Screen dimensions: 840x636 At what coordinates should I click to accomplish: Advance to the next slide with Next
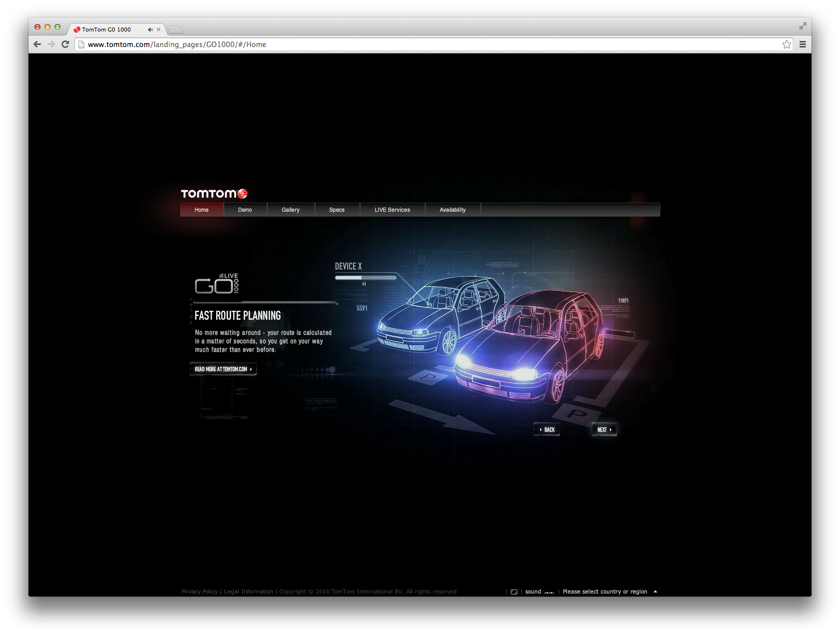(x=604, y=430)
